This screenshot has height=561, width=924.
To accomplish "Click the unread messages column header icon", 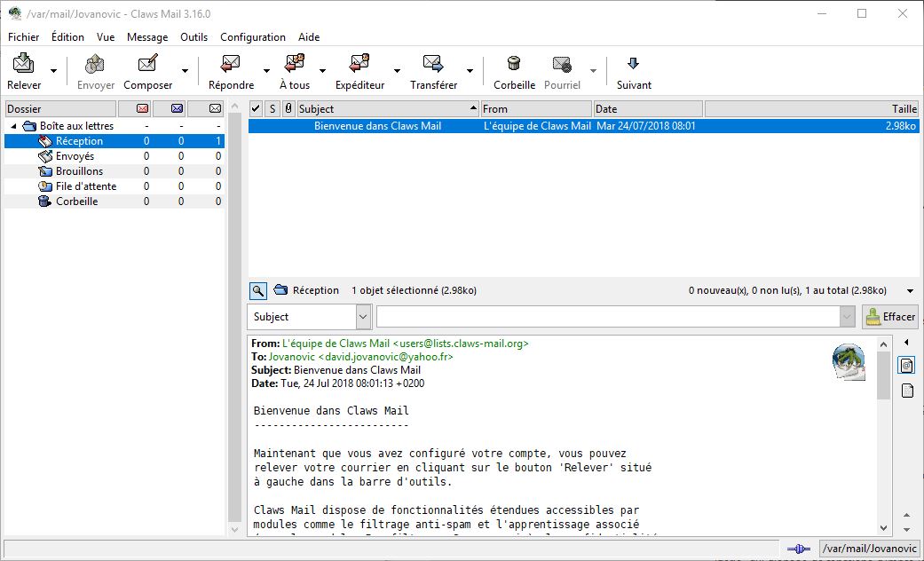I will [x=177, y=108].
